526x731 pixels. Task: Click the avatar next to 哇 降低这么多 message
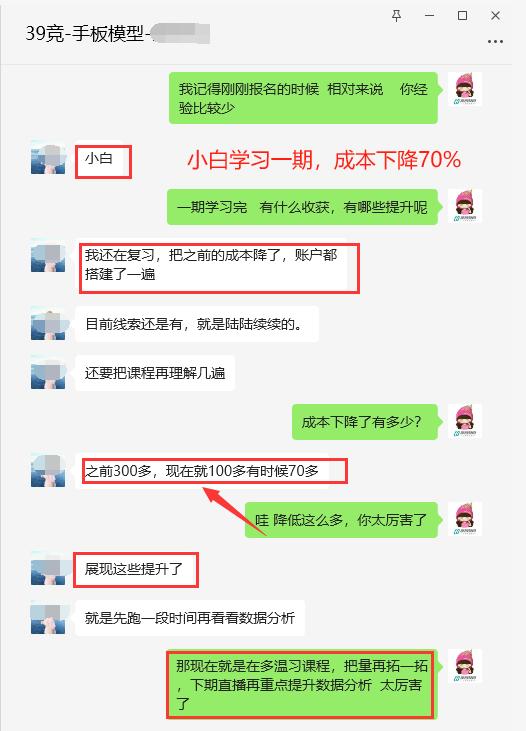tap(465, 519)
